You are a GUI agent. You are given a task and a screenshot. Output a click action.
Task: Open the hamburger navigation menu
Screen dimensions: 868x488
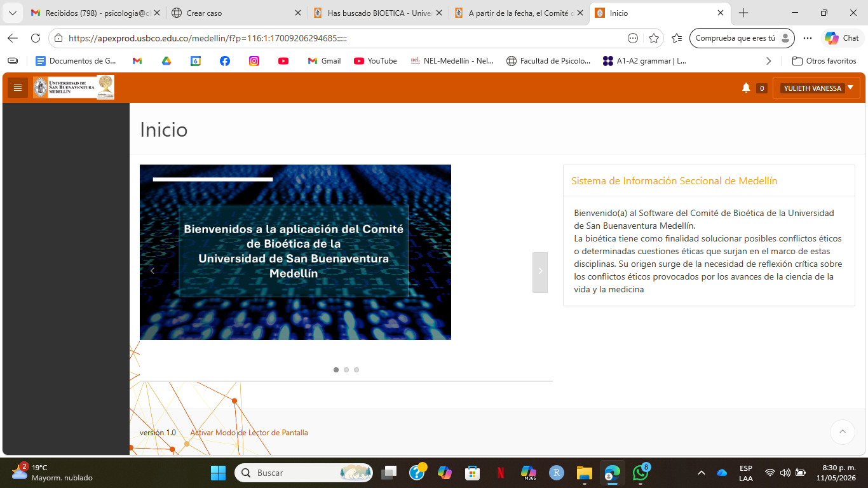pyautogui.click(x=18, y=88)
